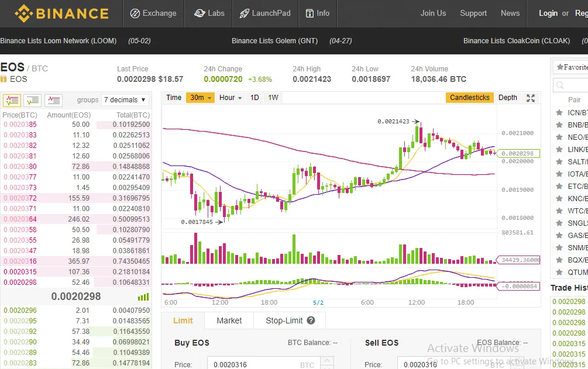Select sell order at price 0.0020316
588x369 pixels.
[76, 261]
